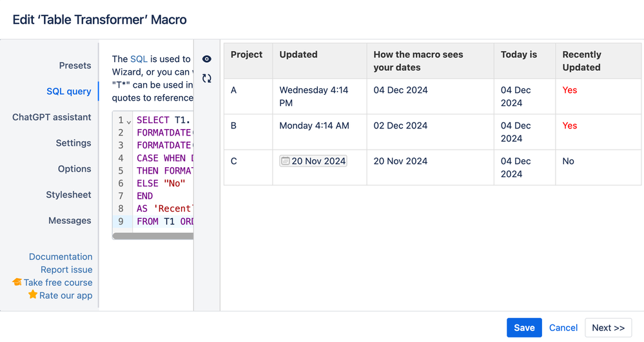Click the star icon beside Rate our app

pyautogui.click(x=33, y=295)
